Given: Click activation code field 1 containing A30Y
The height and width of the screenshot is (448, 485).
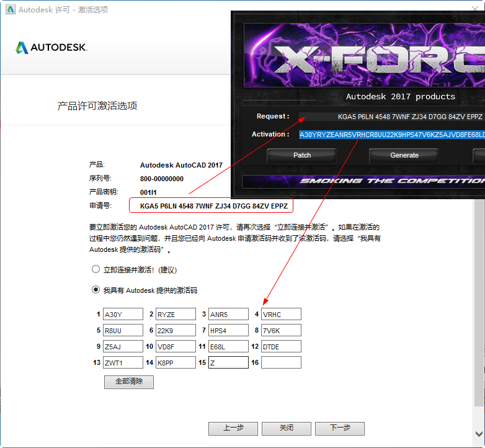Looking at the screenshot, I should click(123, 314).
